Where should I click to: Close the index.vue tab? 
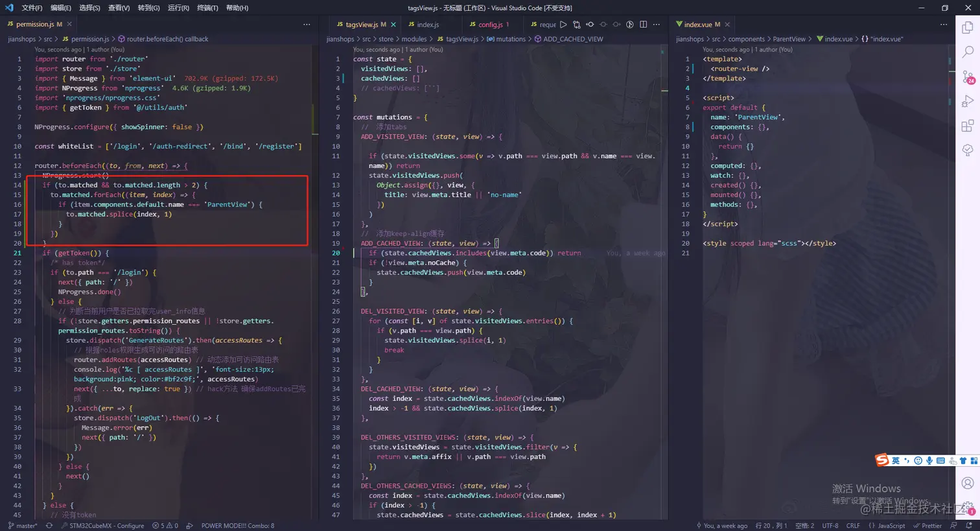[727, 25]
